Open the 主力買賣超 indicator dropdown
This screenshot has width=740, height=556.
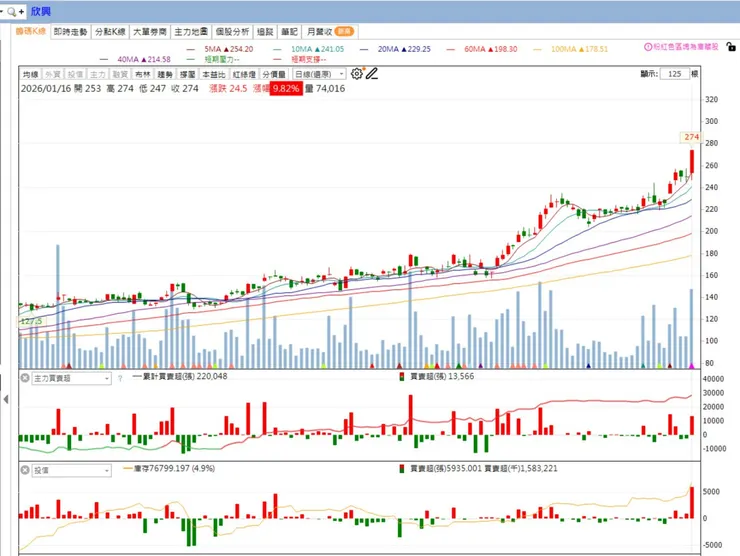pos(71,379)
